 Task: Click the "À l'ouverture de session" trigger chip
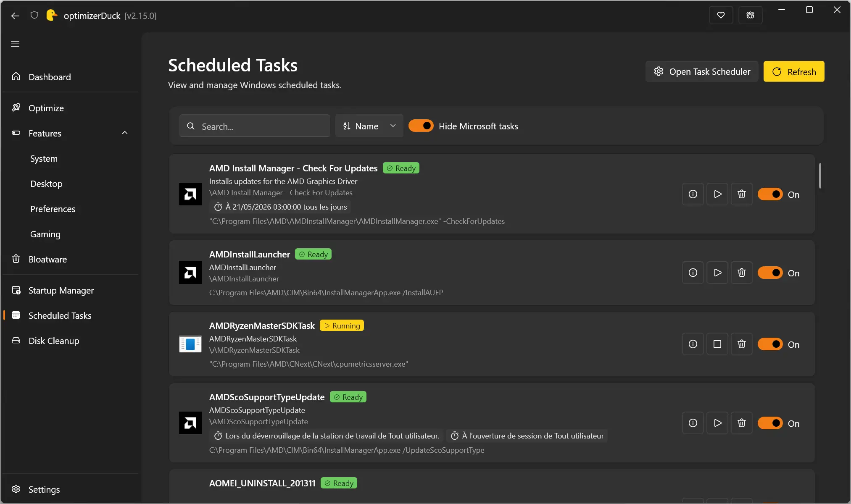pyautogui.click(x=527, y=436)
